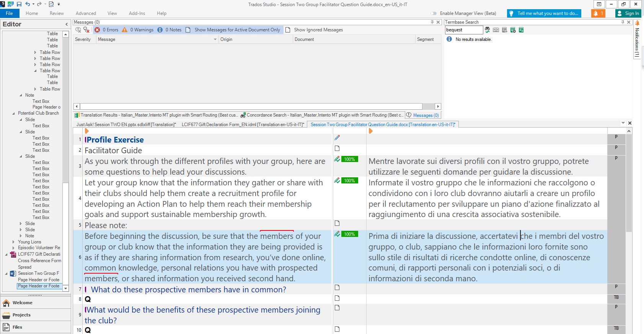The image size is (644, 334).
Task: Open the Projects view
Action: [36, 315]
